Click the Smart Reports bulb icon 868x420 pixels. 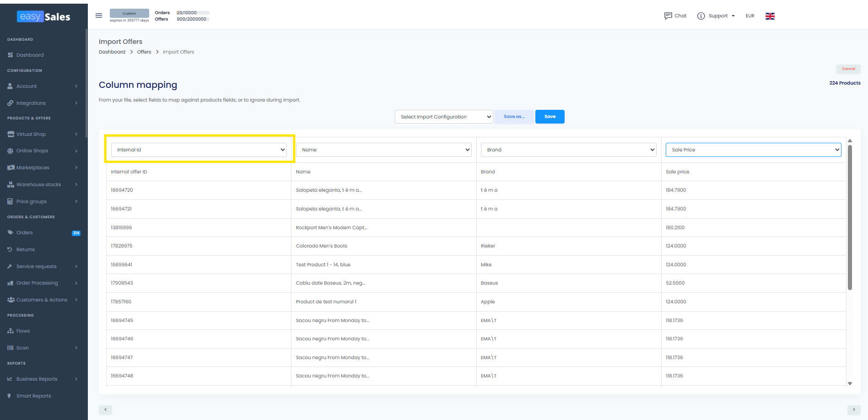(10, 396)
